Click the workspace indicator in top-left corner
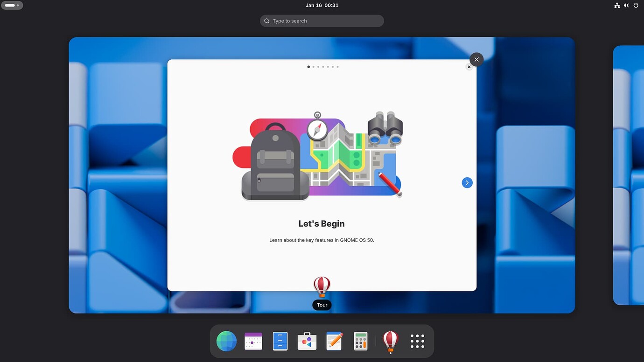 [12, 6]
